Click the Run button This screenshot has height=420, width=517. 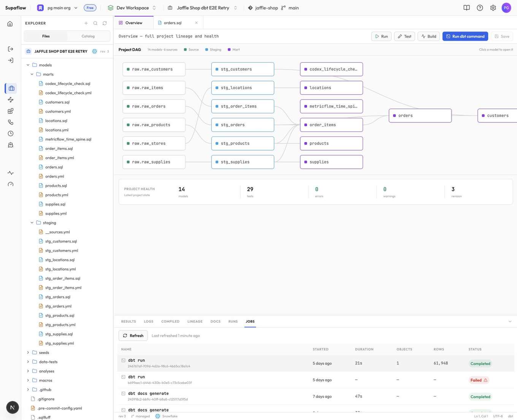coord(381,36)
